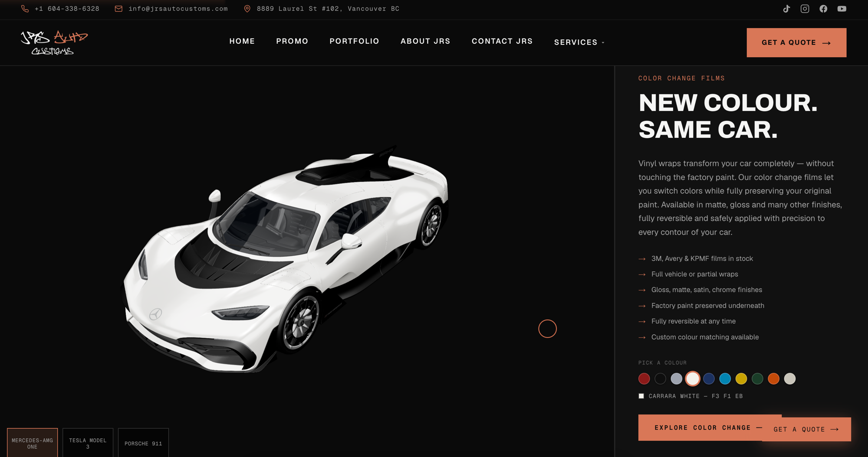Image resolution: width=868 pixels, height=457 pixels.
Task: Pick the yellow colour swatch
Action: [741, 379]
